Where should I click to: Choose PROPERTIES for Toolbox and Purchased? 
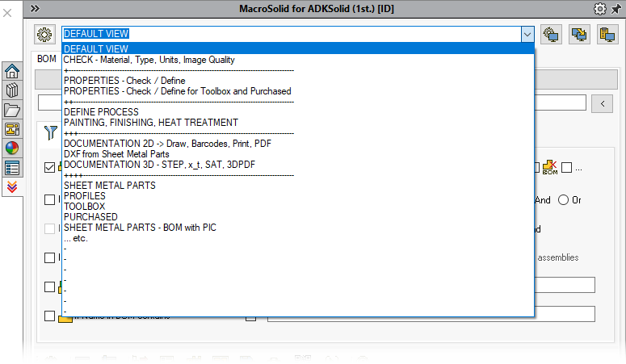point(298,91)
